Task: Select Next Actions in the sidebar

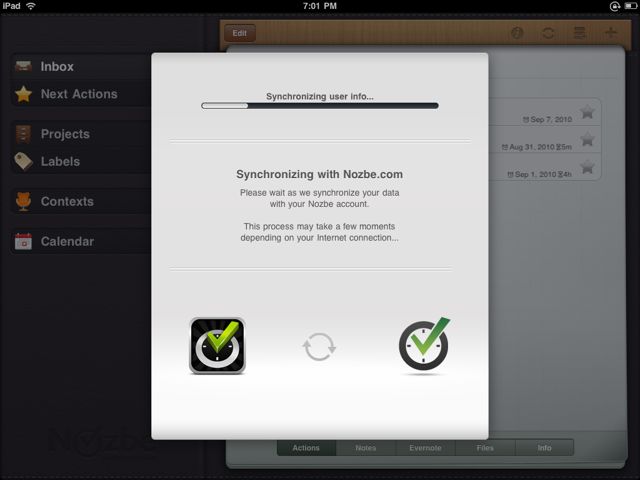Action: point(81,94)
